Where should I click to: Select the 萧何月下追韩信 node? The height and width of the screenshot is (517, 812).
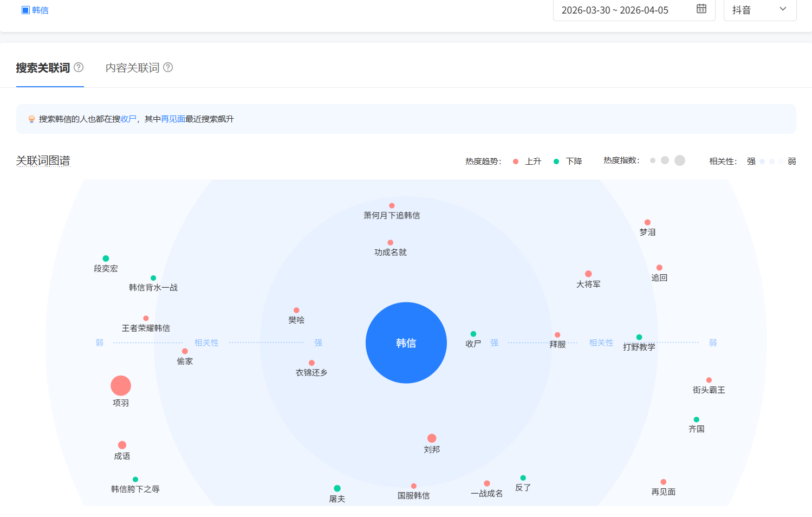click(x=392, y=206)
